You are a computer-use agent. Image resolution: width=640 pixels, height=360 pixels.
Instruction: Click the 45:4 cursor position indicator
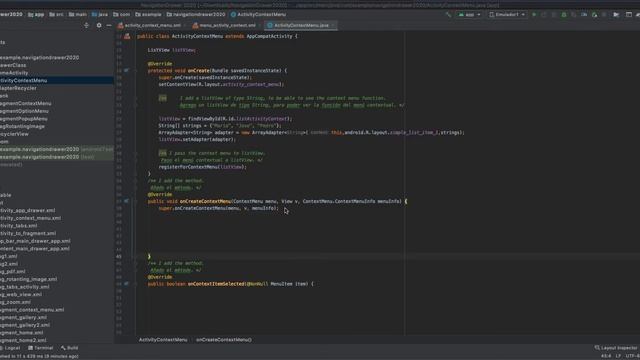[x=606, y=356]
